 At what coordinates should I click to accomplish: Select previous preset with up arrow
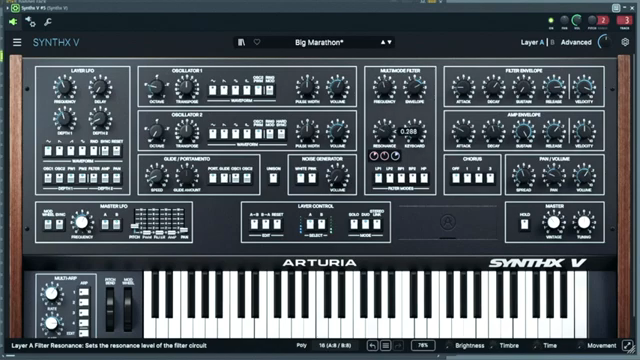coord(383,42)
